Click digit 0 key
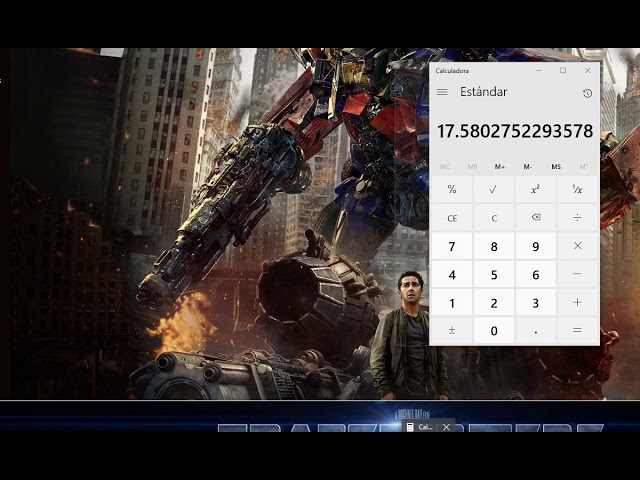This screenshot has width=640, height=480. tap(493, 330)
